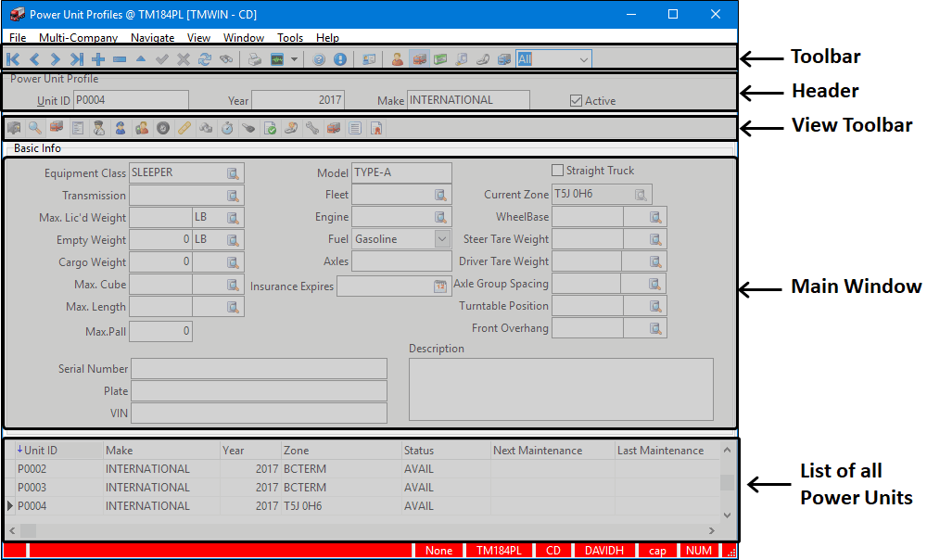Click the horizontal scrollbar of unit list
The image size is (927, 560).
tap(362, 530)
